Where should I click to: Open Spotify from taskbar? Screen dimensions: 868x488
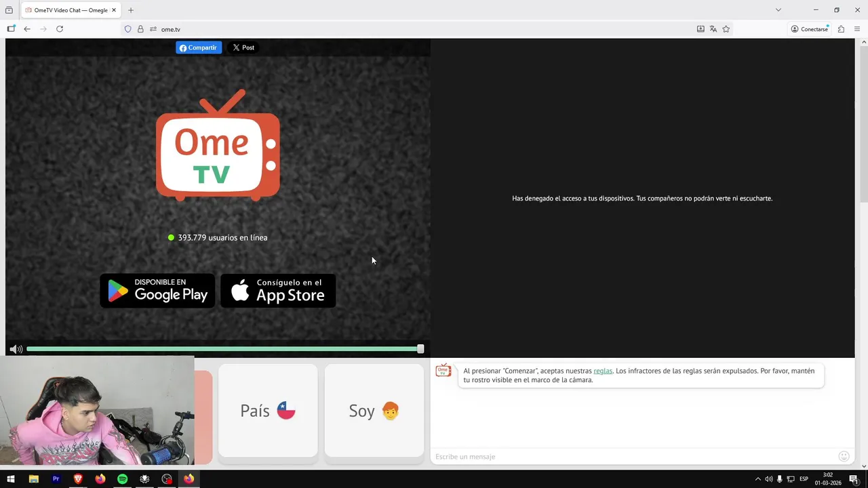coord(122,479)
